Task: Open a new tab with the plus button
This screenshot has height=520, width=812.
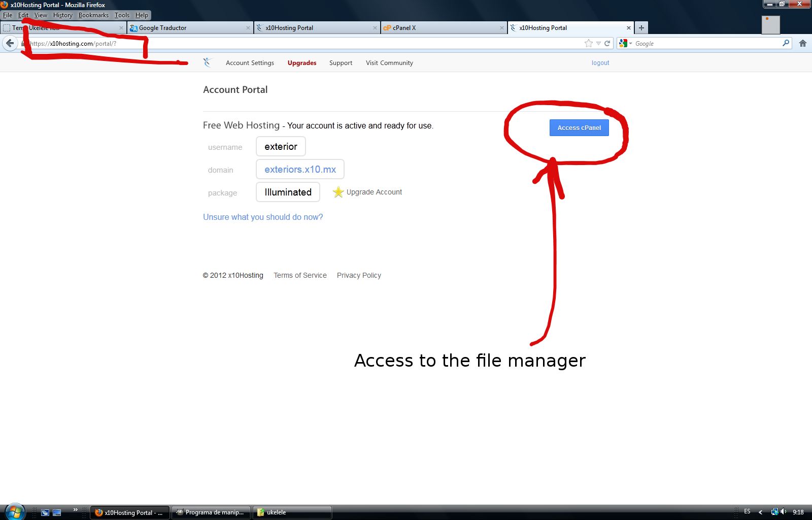Action: [x=641, y=28]
